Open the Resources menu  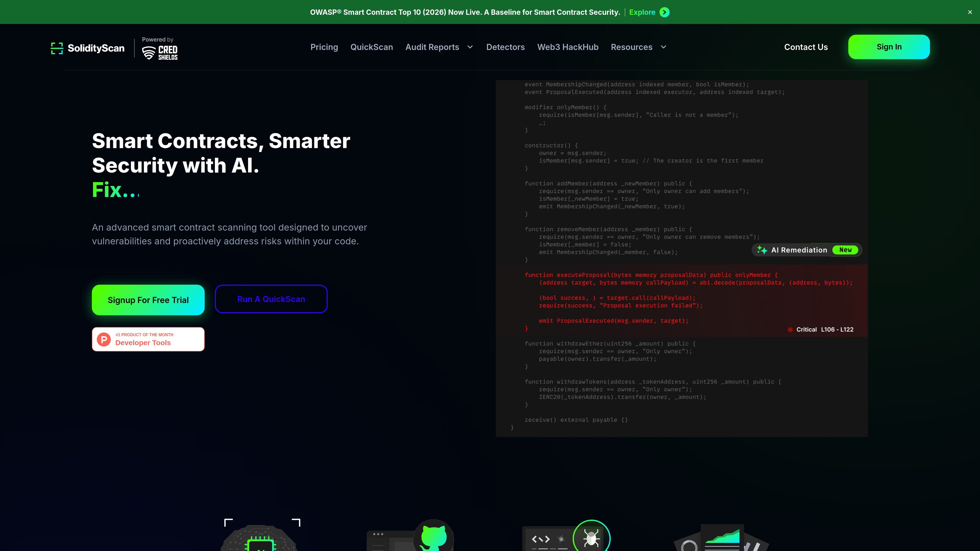tap(632, 47)
